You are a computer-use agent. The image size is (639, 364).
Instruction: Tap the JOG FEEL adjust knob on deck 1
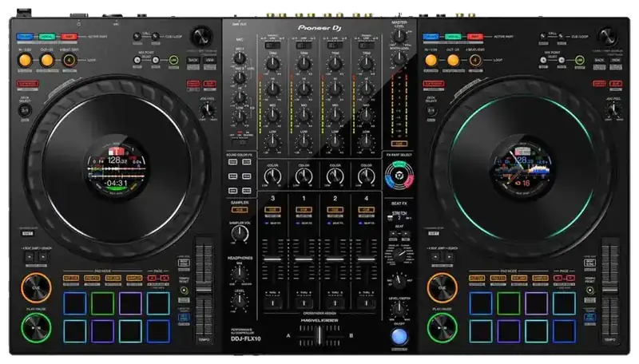[208, 109]
